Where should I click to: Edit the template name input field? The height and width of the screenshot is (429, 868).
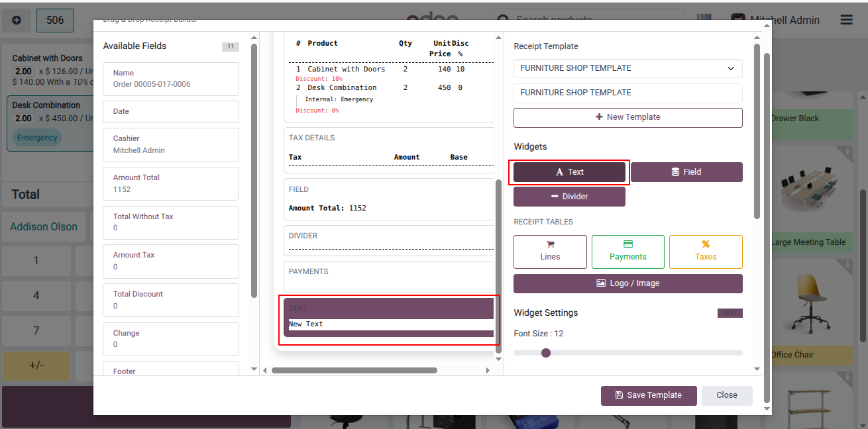628,93
